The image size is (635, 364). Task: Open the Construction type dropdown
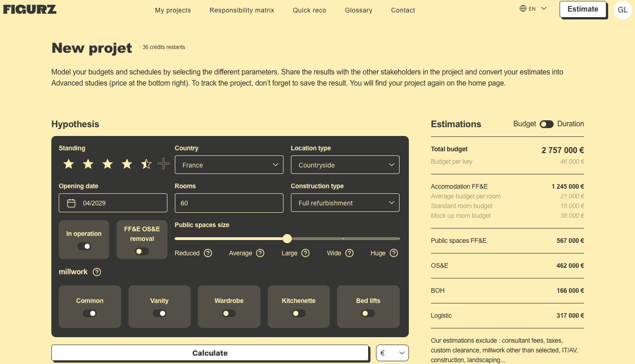345,203
